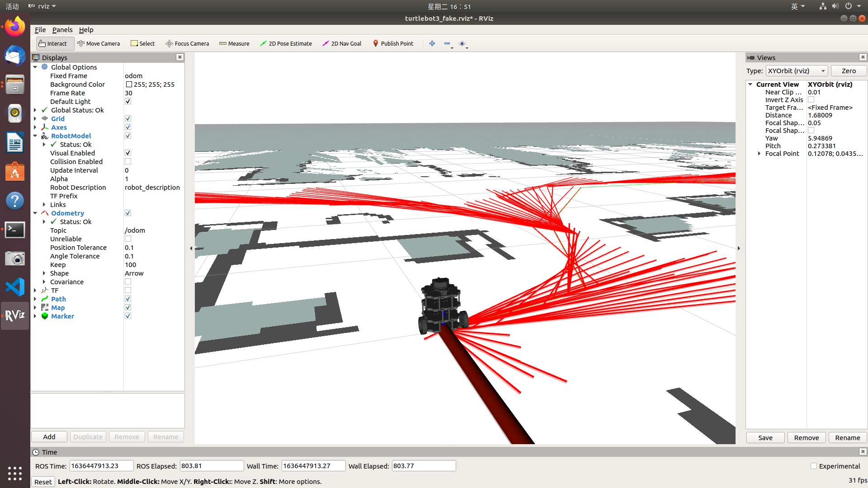Check the Experimental option
This screenshot has height=488, width=868.
pyautogui.click(x=814, y=466)
